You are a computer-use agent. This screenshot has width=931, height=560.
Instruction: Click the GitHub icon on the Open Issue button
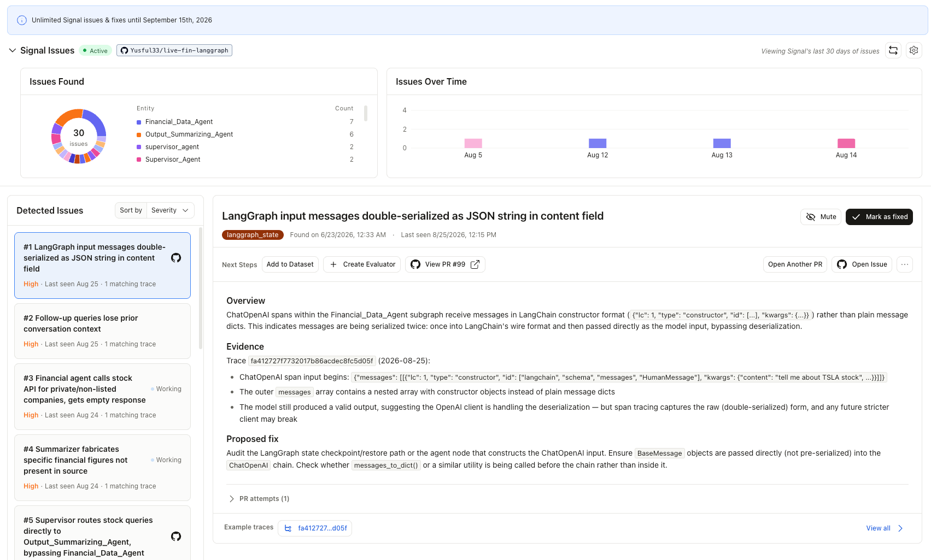pyautogui.click(x=842, y=264)
